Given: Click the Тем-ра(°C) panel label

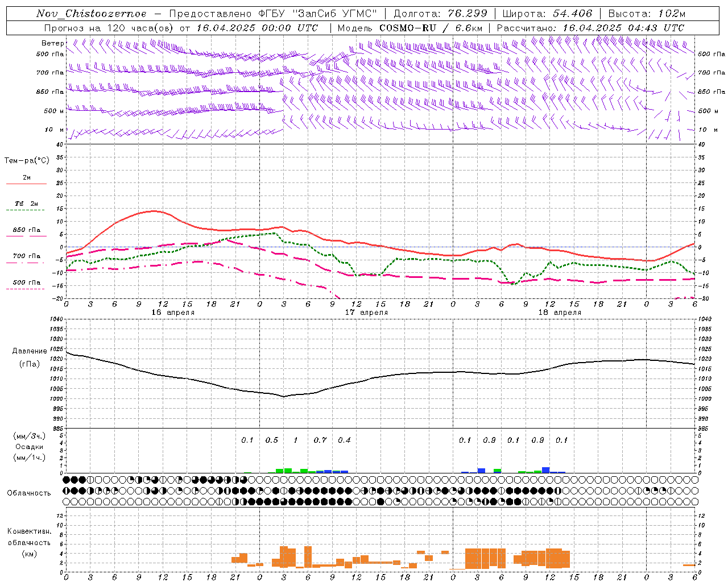Looking at the screenshot, I should point(27,161).
